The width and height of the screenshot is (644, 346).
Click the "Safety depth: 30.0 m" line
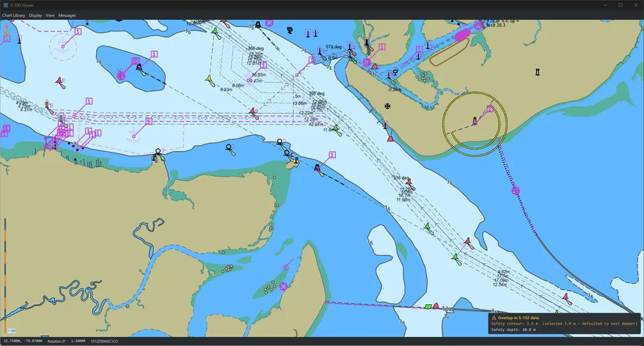[x=513, y=330]
